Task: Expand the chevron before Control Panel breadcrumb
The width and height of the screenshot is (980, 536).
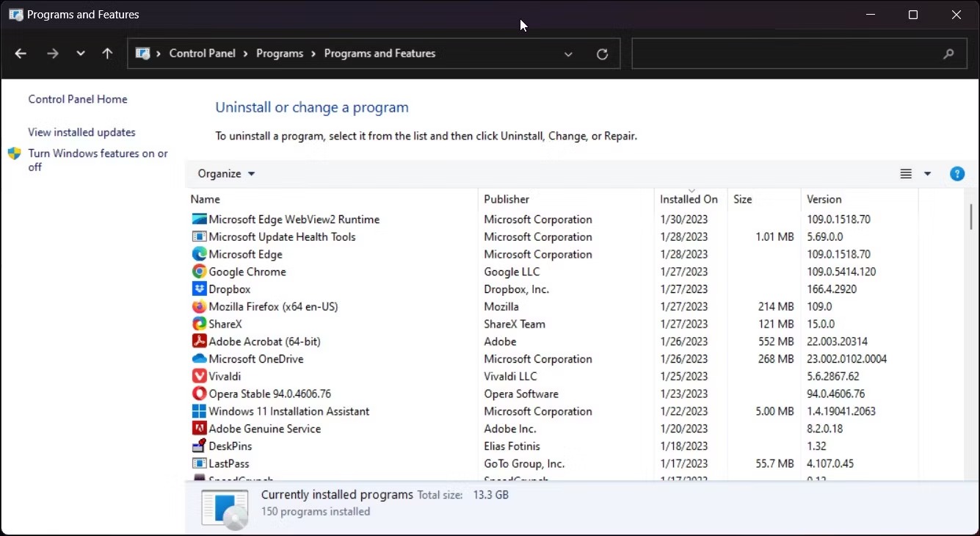Action: (x=159, y=54)
